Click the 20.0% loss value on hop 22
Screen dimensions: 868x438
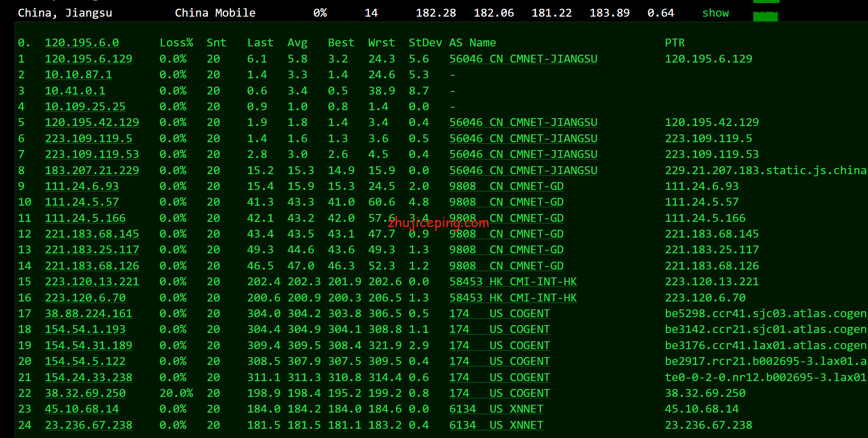click(x=176, y=393)
